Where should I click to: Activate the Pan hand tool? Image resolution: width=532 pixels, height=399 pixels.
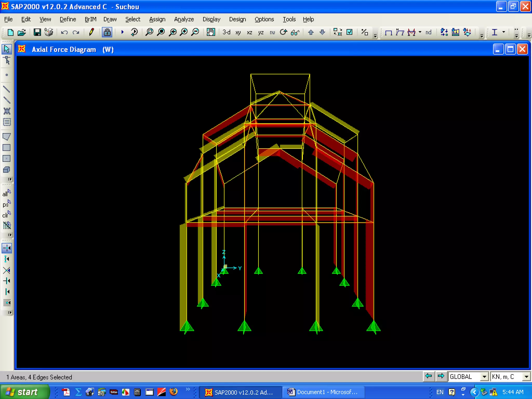[x=211, y=32]
